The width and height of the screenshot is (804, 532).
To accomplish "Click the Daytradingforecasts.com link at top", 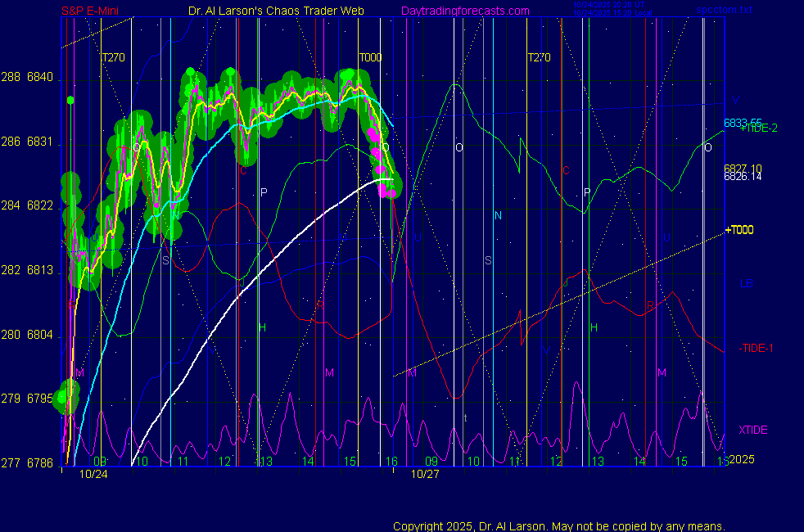I will click(x=464, y=11).
